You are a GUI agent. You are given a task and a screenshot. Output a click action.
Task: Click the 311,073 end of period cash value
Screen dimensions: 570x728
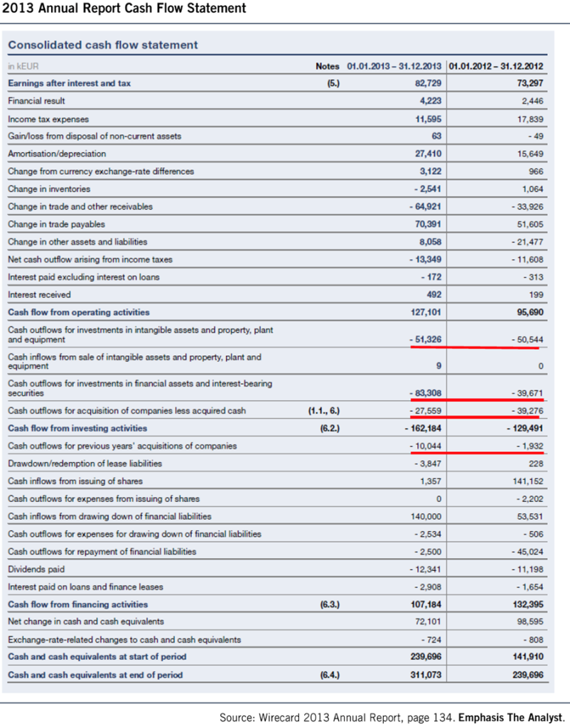pyautogui.click(x=426, y=675)
